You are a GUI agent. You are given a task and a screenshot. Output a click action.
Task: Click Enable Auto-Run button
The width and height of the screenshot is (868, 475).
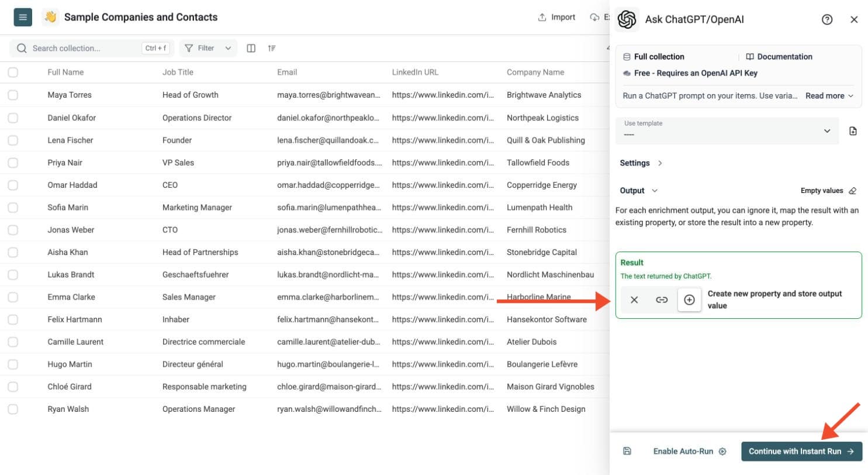click(x=689, y=451)
